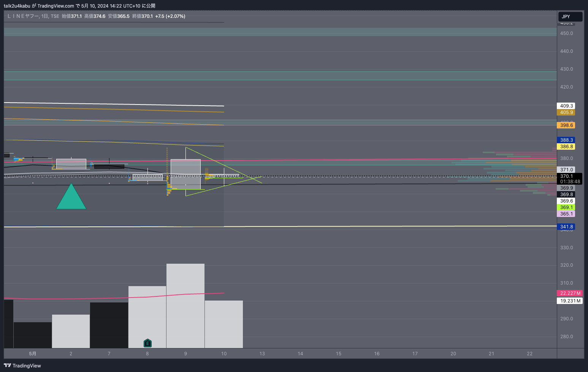The image size is (588, 372).
Task: Click the 280.0 axis price
Action: coord(566,337)
